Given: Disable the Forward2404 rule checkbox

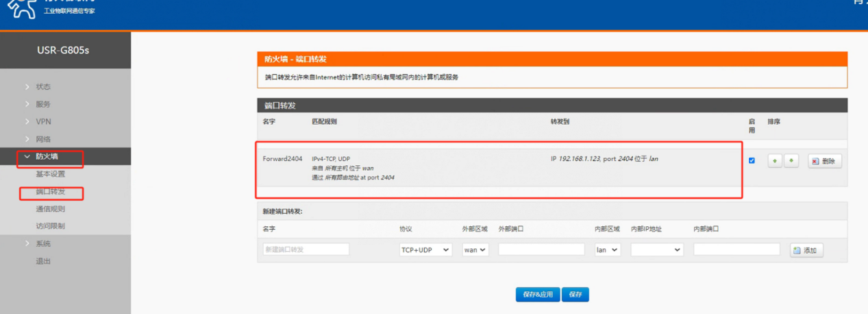Looking at the screenshot, I should [752, 160].
